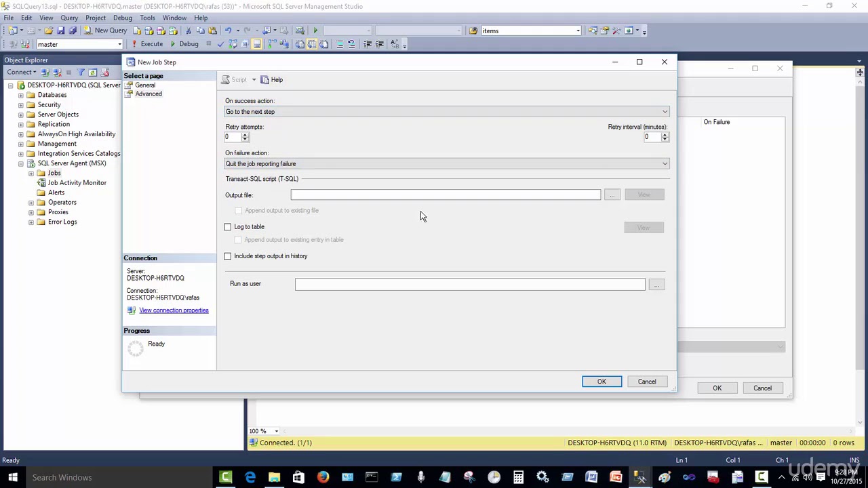Click the green Start arrow in top toolbar
The height and width of the screenshot is (488, 868).
(315, 30)
